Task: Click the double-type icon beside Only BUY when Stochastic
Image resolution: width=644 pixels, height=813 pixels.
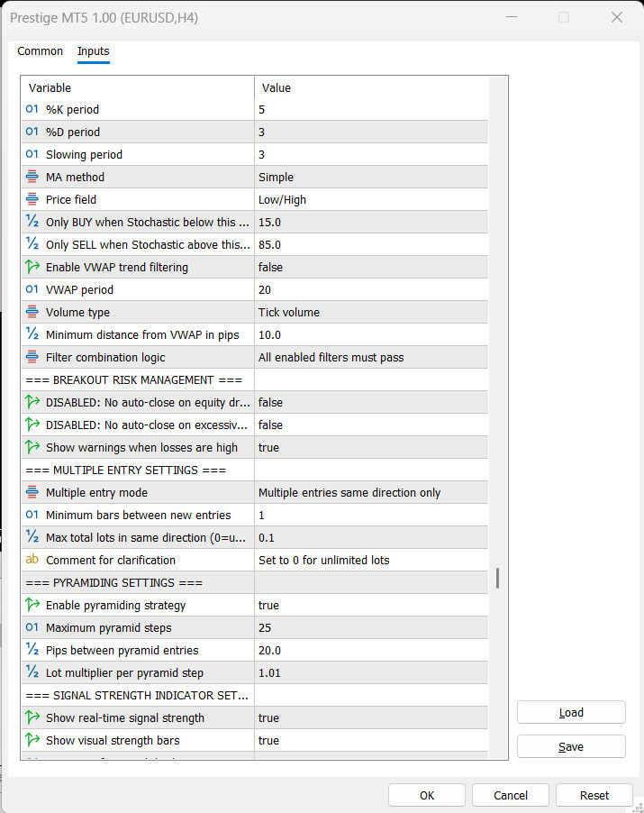Action: pos(32,222)
